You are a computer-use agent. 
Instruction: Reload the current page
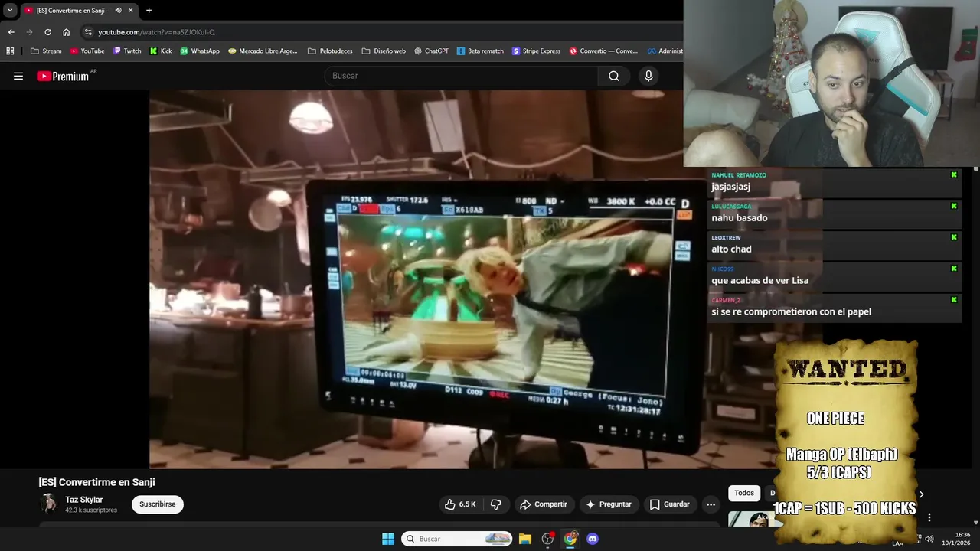click(x=47, y=32)
